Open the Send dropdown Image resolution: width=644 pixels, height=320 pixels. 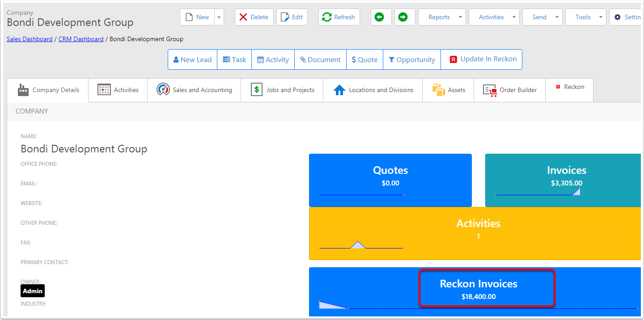click(x=542, y=17)
